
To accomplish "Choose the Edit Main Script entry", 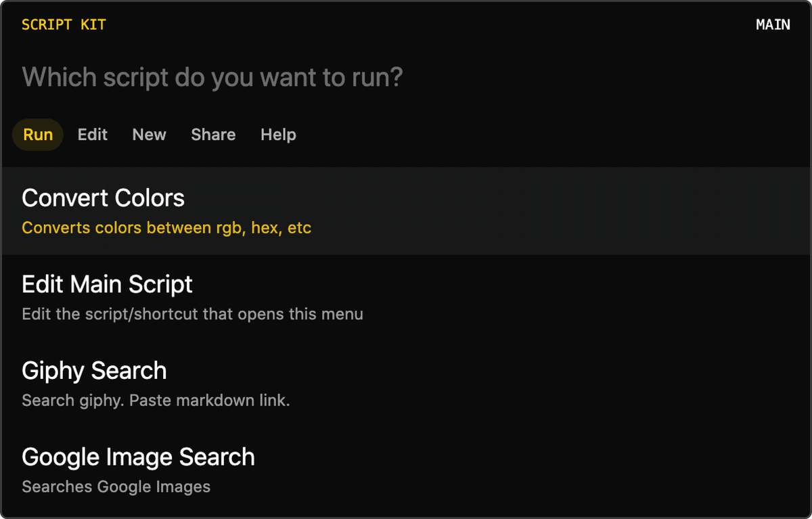I will coord(406,298).
